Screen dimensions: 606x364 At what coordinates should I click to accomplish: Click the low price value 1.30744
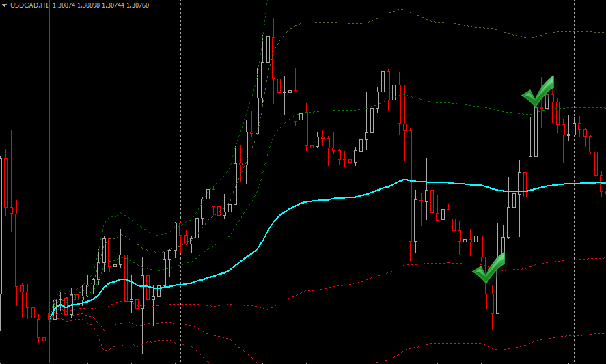point(113,5)
